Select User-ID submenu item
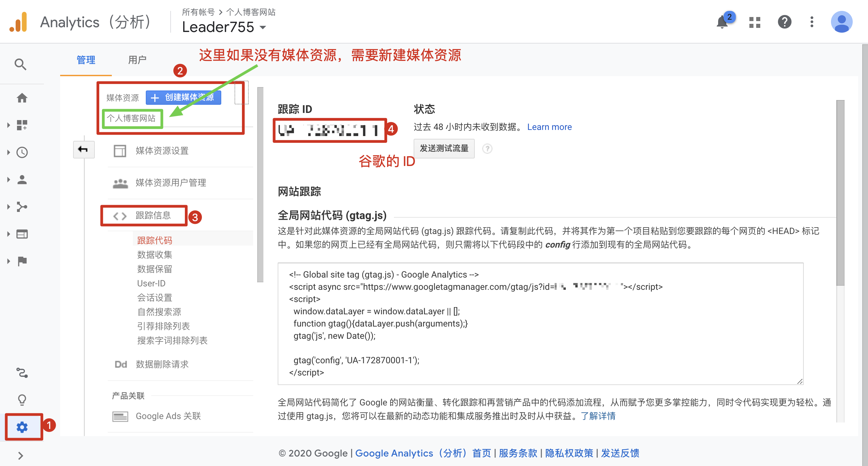Viewport: 868px width, 466px height. tap(151, 283)
